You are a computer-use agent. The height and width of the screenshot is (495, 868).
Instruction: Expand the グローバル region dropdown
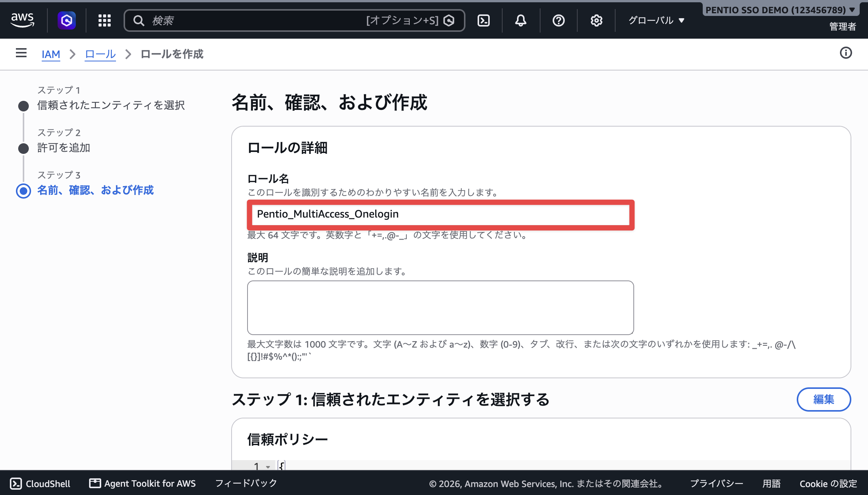pyautogui.click(x=656, y=20)
